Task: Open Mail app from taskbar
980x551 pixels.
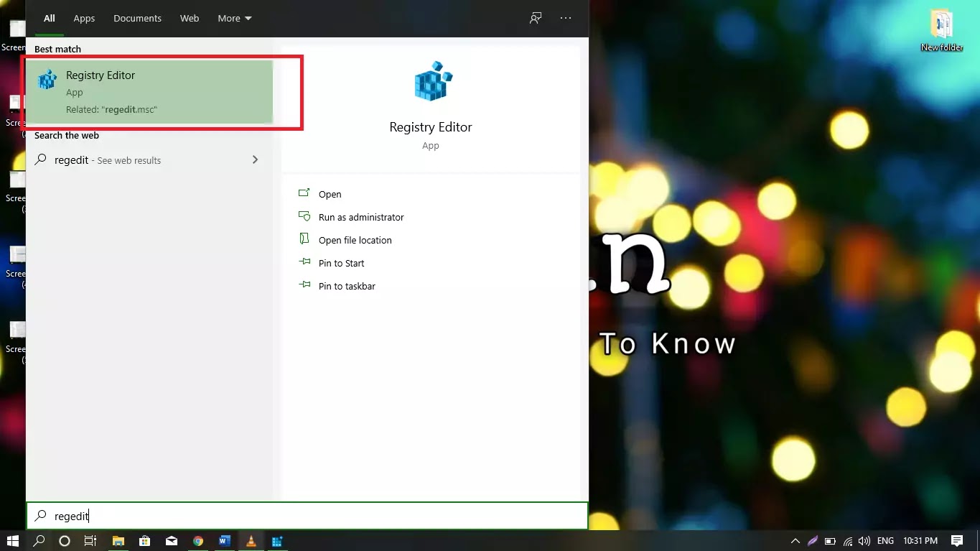Action: pos(171,541)
